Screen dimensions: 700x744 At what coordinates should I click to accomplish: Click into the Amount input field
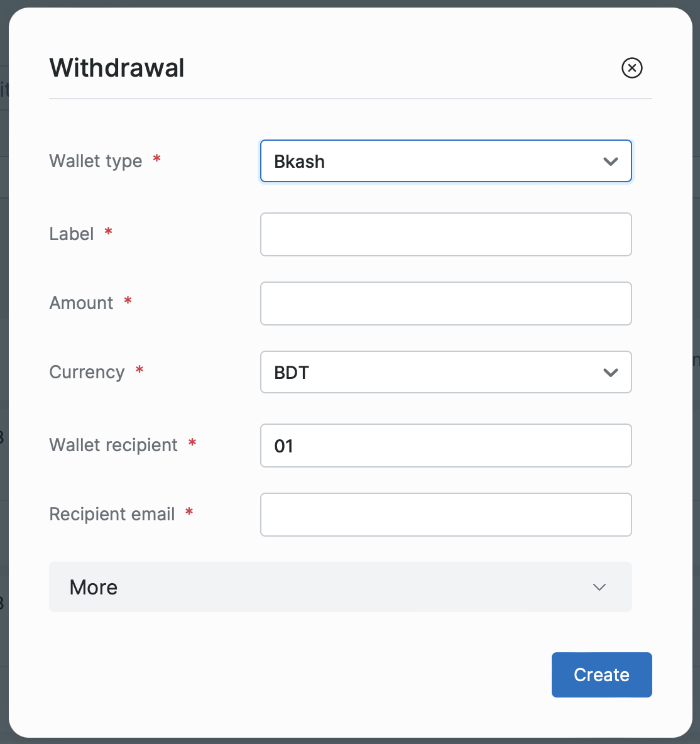point(446,304)
